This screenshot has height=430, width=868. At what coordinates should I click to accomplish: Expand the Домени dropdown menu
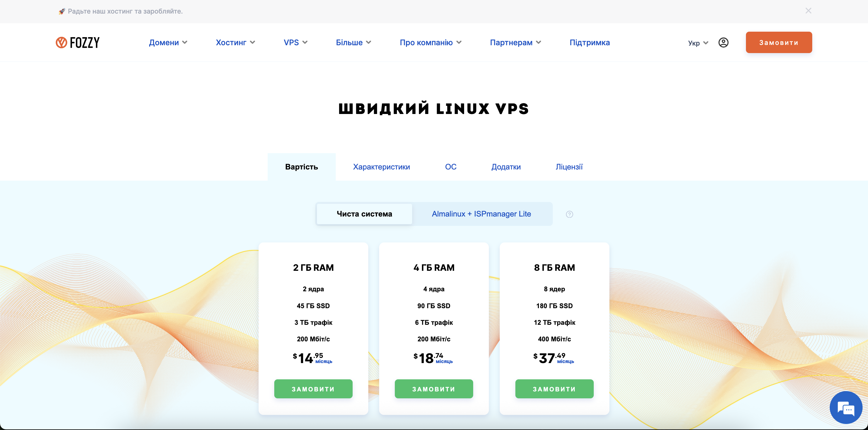click(168, 43)
